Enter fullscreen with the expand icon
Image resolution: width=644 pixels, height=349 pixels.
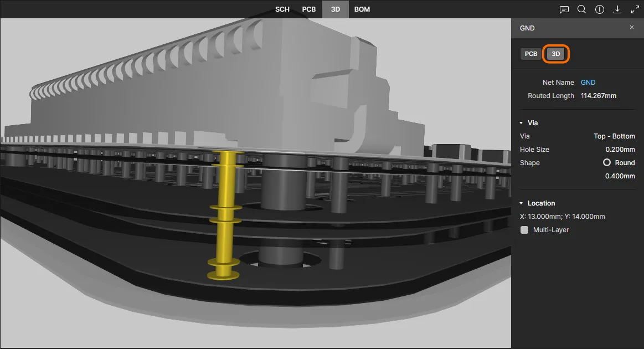(635, 9)
